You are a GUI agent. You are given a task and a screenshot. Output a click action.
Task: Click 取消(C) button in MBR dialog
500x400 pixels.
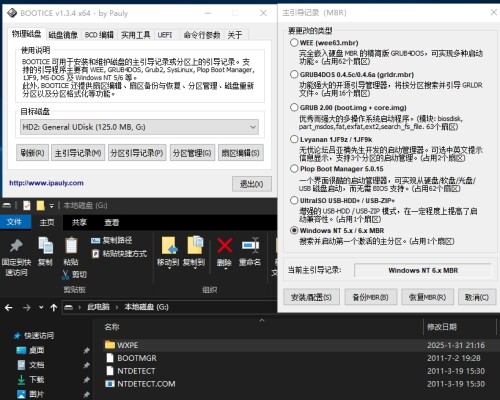click(x=477, y=297)
